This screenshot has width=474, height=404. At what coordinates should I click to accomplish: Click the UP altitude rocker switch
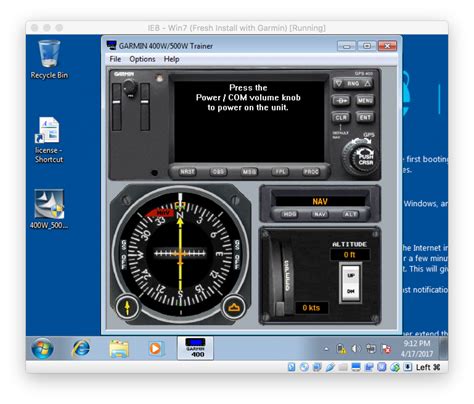(x=351, y=275)
